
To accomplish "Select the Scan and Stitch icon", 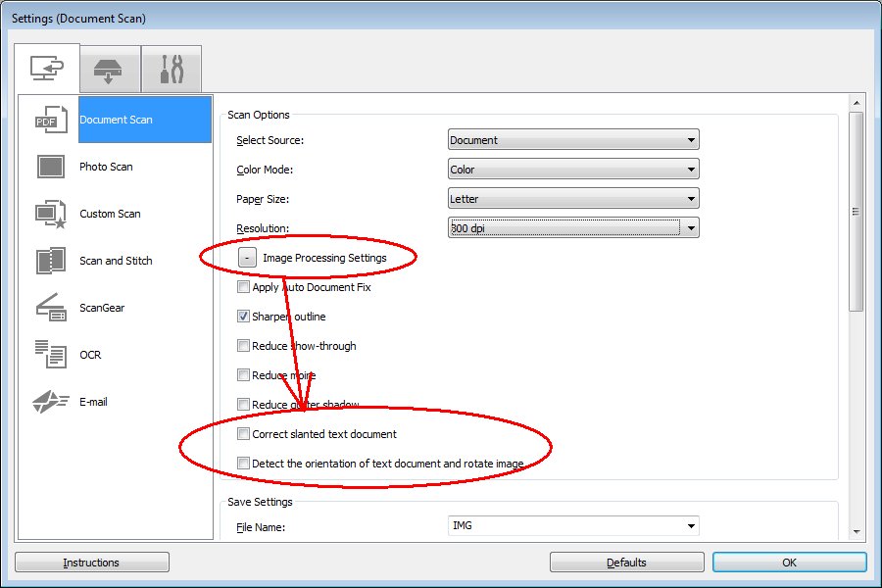I will pyautogui.click(x=49, y=261).
